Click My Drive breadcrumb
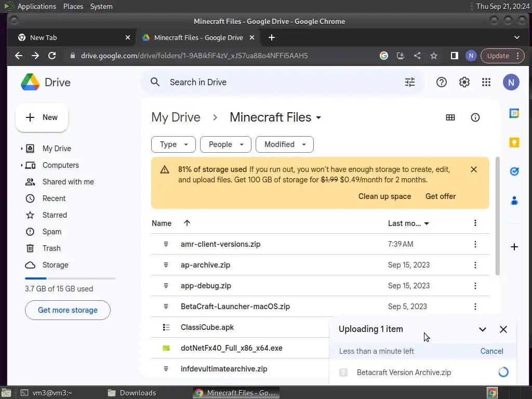This screenshot has width=532, height=399. pos(176,117)
